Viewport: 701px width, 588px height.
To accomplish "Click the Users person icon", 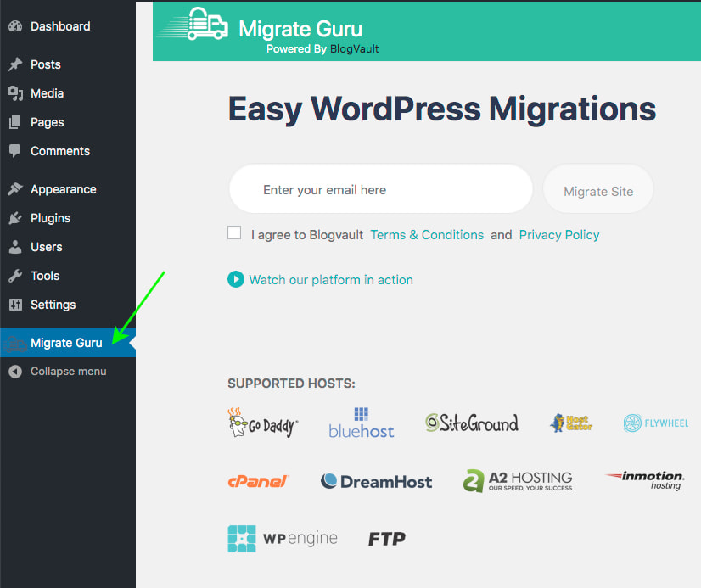I will pyautogui.click(x=15, y=247).
